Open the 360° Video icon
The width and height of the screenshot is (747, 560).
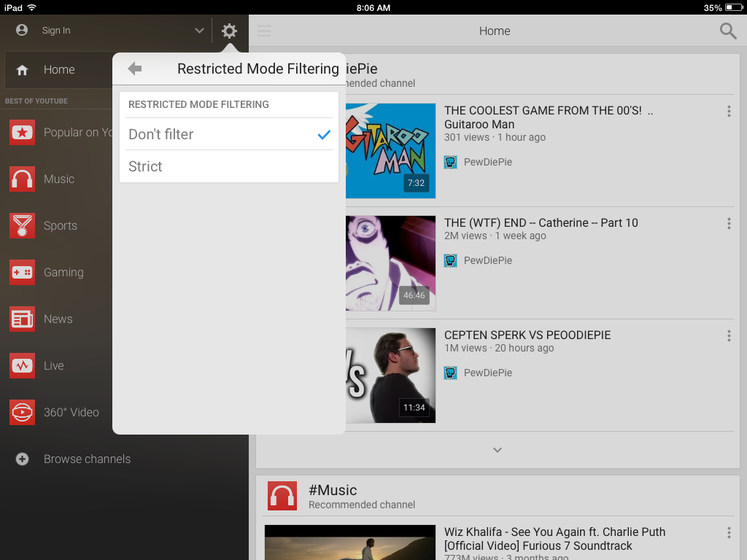(x=22, y=413)
